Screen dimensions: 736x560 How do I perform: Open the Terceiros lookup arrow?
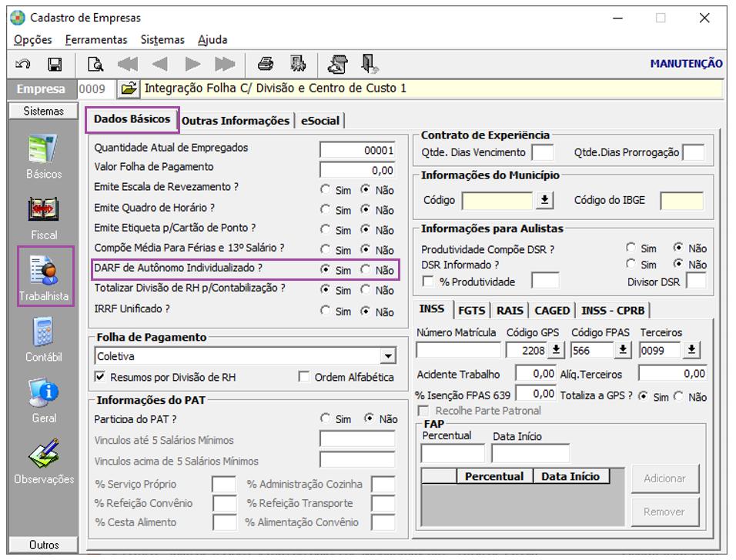691,350
